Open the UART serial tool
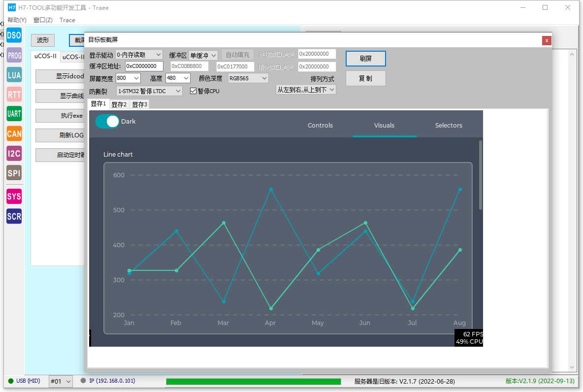Image resolution: width=583 pixels, height=392 pixels. (14, 114)
